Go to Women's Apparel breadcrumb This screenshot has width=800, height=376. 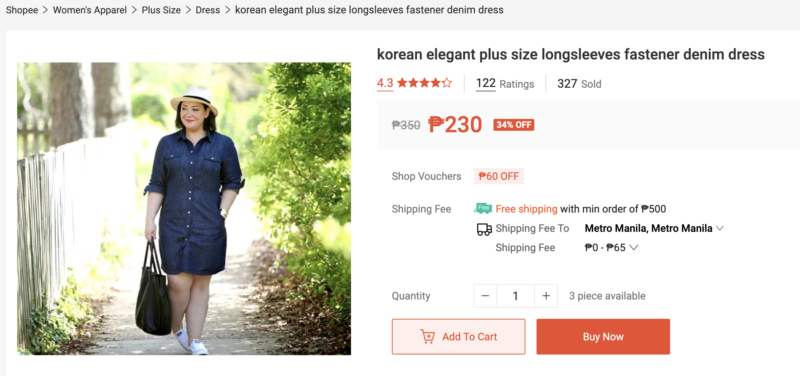point(90,10)
